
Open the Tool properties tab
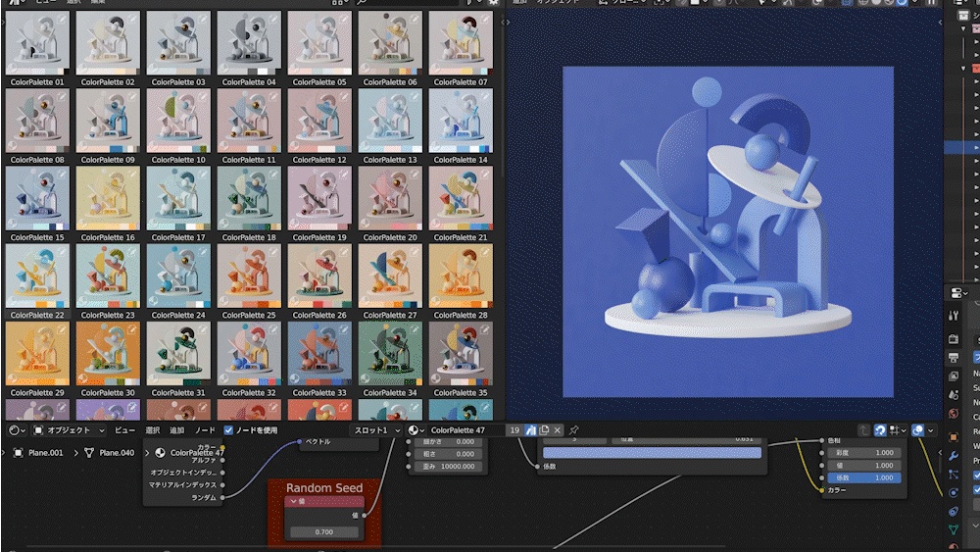[954, 316]
